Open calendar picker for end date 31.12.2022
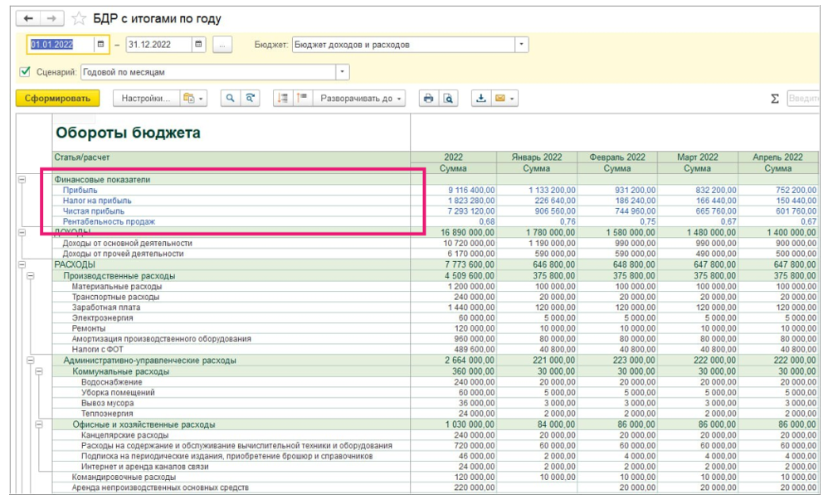The height and width of the screenshot is (504, 833). (x=198, y=45)
